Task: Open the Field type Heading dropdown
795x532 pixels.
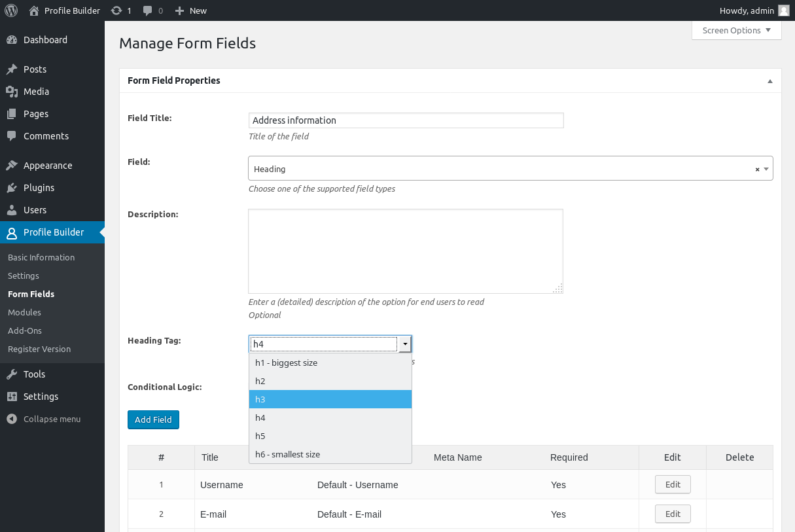Action: tap(510, 168)
